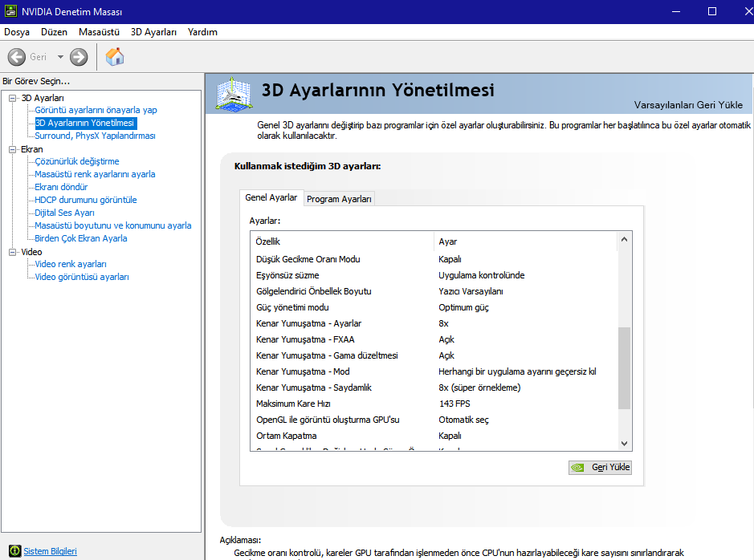754x560 pixels.
Task: Open the Dosya menu
Action: coord(17,32)
